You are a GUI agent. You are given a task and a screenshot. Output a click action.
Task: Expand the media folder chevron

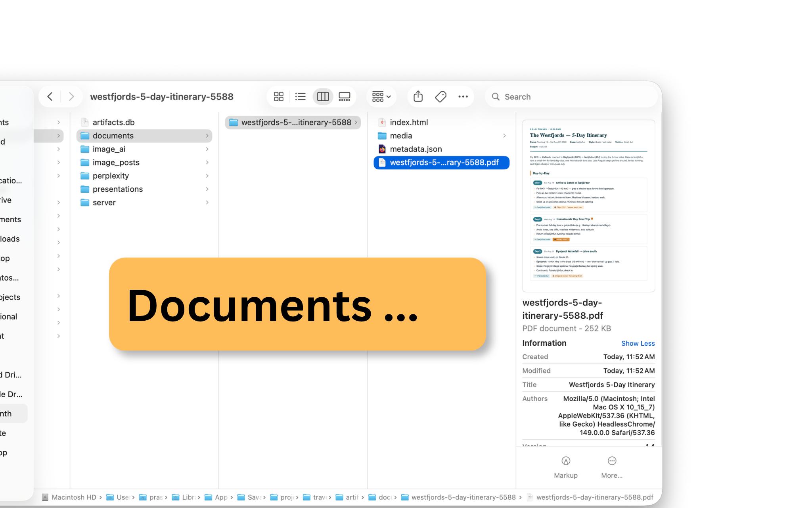(x=504, y=136)
